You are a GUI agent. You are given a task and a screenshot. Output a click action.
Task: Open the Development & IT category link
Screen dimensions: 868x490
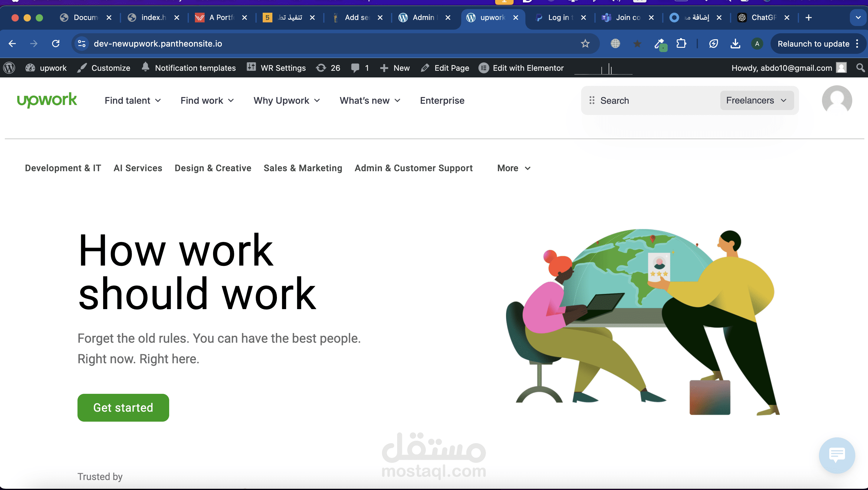(63, 168)
